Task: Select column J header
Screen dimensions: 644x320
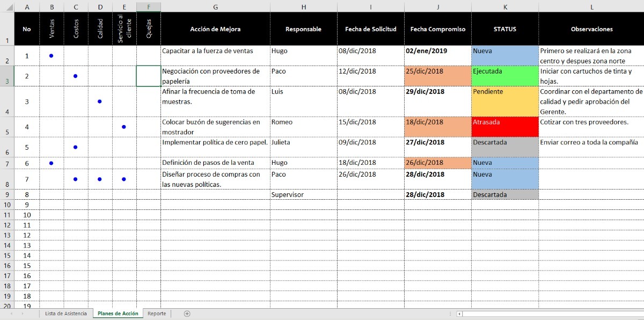Action: coord(438,7)
